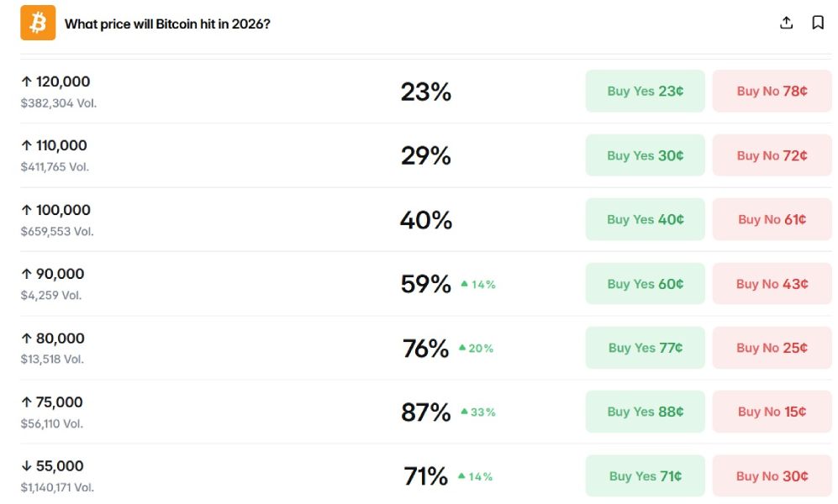
Task: Click the share upload icon
Action: click(786, 23)
